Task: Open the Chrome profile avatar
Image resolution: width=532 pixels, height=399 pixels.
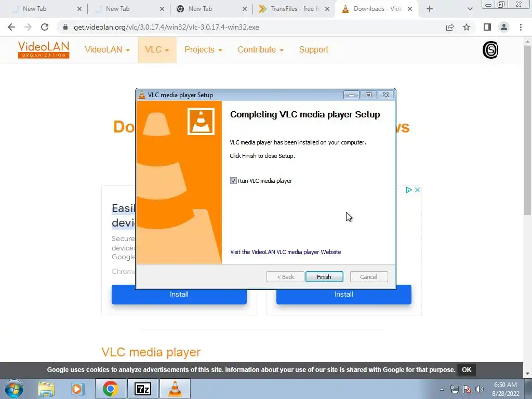Action: (x=504, y=27)
